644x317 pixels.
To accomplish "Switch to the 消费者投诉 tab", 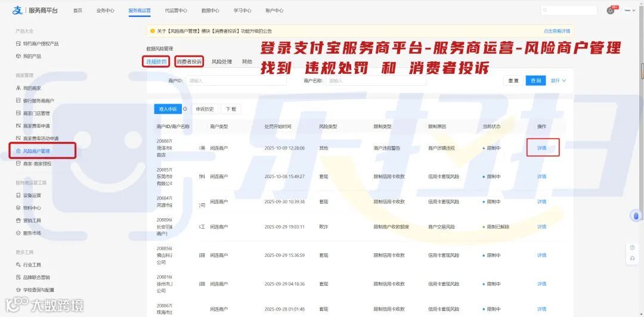I will (189, 61).
